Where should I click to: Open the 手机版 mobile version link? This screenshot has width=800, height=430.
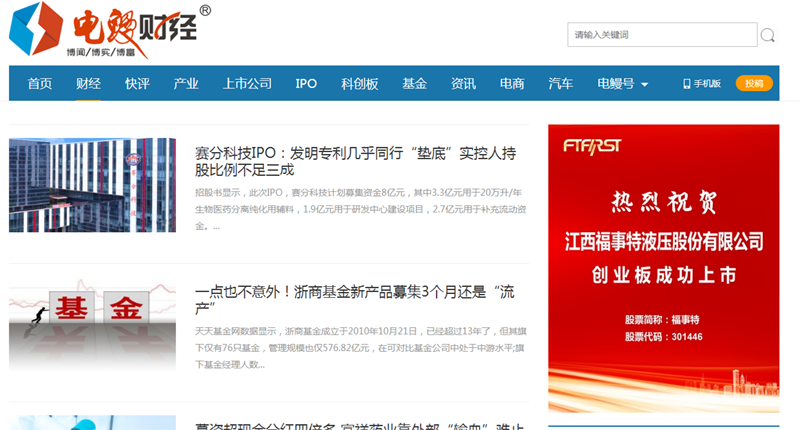702,84
